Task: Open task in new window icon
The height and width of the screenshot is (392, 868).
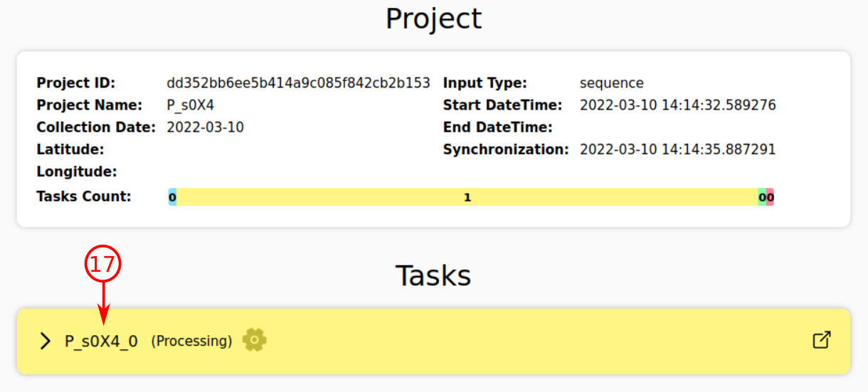Action: pos(821,341)
